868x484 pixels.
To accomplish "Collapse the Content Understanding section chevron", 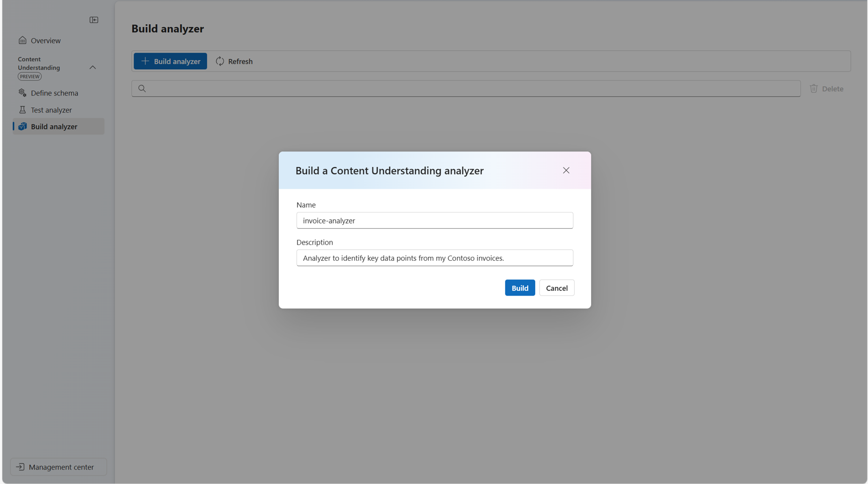I will pos(93,68).
